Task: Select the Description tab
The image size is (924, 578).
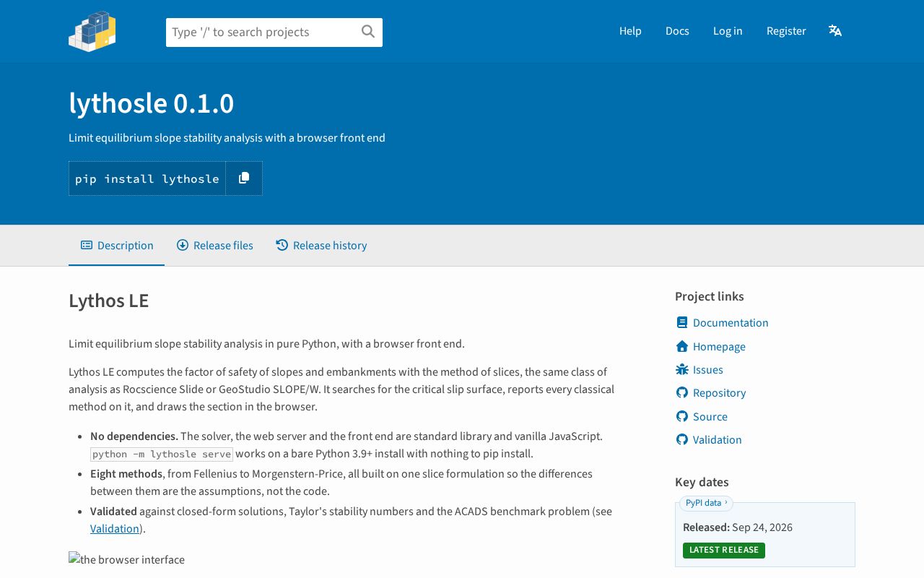Action: point(117,246)
